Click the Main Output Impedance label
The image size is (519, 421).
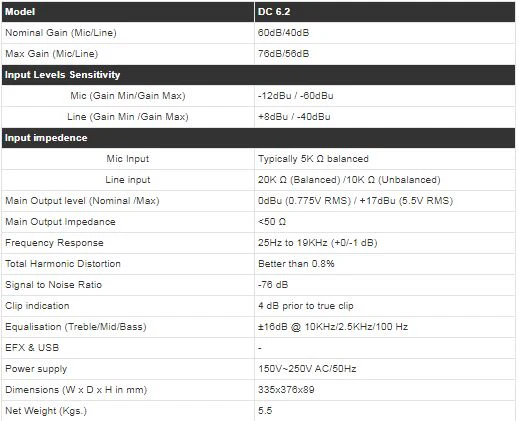coord(60,222)
